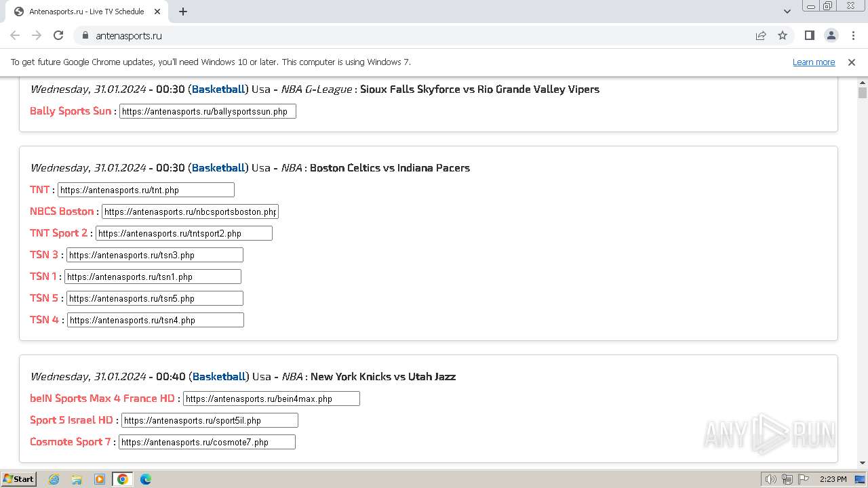The width and height of the screenshot is (868, 488).
Task: Open the TSN 3 channel link
Action: coord(44,255)
